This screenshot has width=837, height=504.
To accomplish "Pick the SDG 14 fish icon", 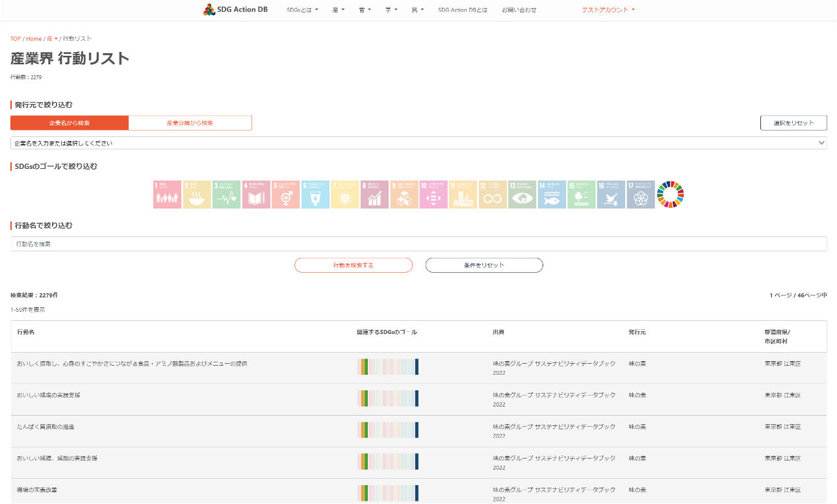I will click(x=552, y=194).
